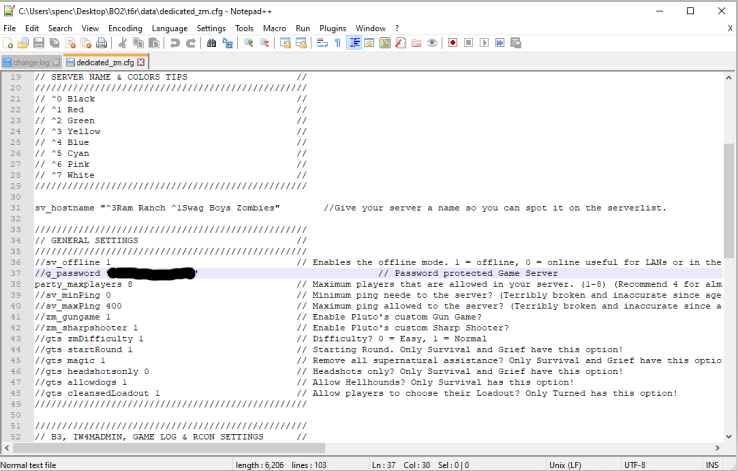Image resolution: width=738 pixels, height=471 pixels.
Task: Click line number 31 in the margin
Action: (x=16, y=208)
